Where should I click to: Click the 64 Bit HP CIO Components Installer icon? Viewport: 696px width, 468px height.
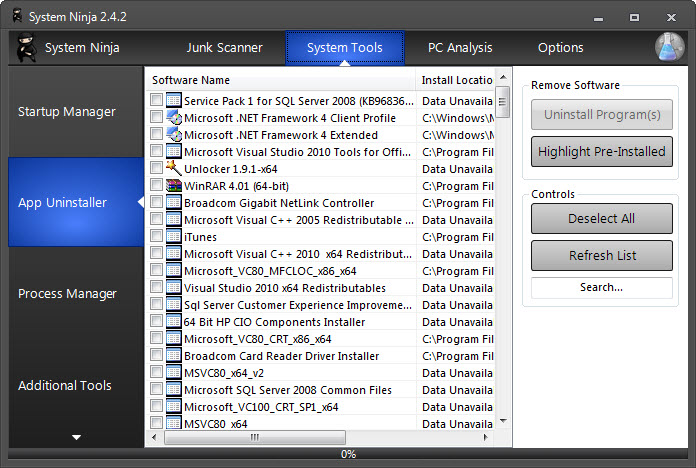173,322
